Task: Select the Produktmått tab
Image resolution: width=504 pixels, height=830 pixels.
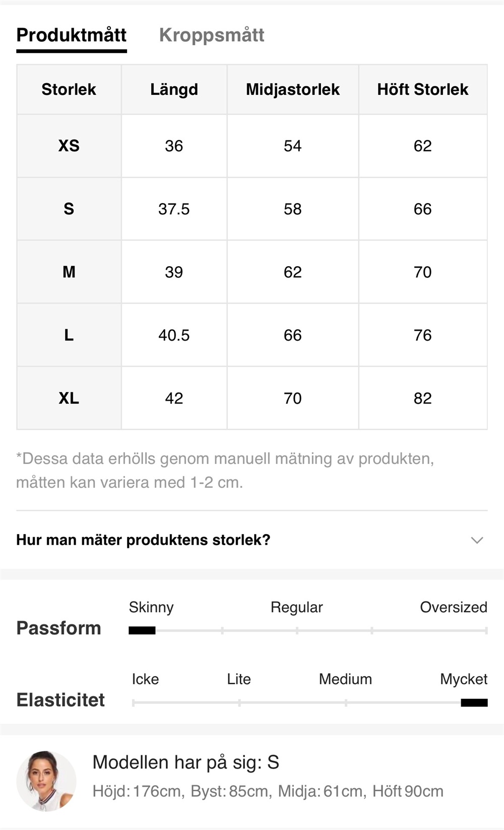Action: click(x=71, y=35)
